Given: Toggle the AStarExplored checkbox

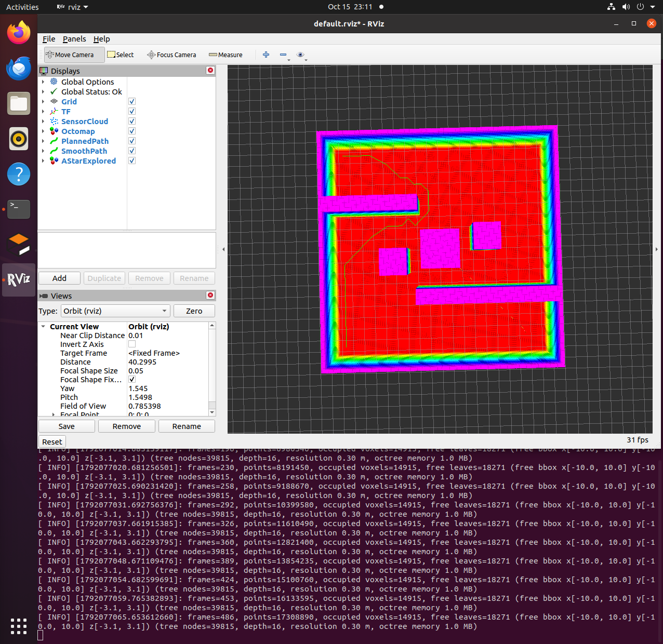Looking at the screenshot, I should (x=132, y=161).
